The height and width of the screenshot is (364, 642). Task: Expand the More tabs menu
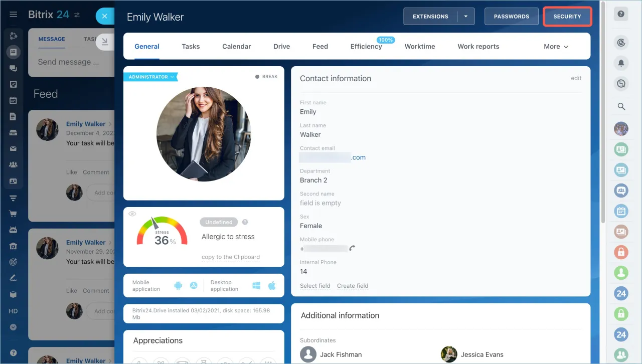click(x=556, y=46)
